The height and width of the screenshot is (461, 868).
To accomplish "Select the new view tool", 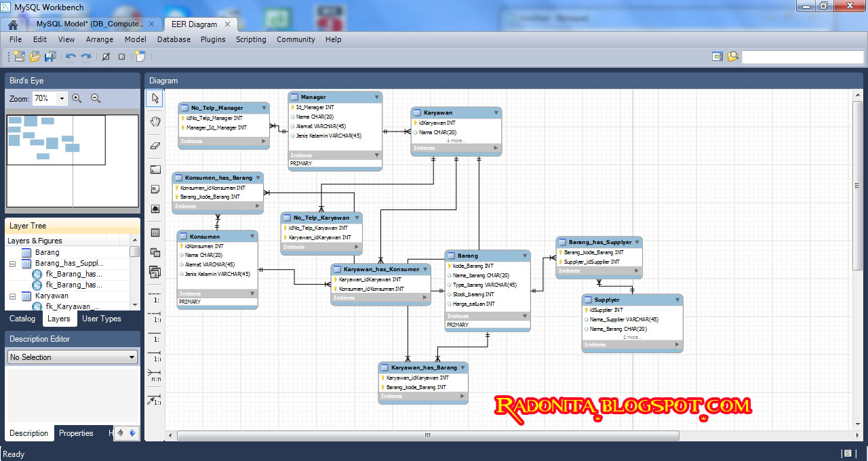I will (155, 252).
